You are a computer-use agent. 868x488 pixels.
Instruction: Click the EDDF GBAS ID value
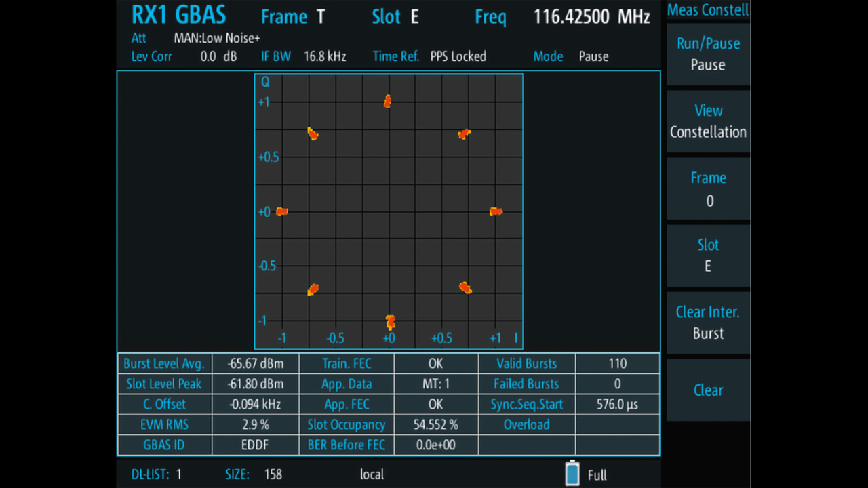pos(256,445)
